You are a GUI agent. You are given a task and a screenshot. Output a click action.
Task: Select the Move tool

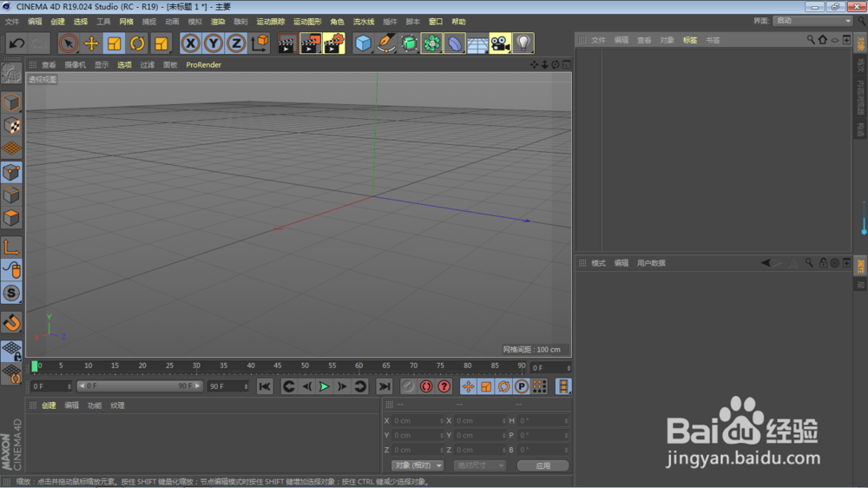click(x=91, y=43)
